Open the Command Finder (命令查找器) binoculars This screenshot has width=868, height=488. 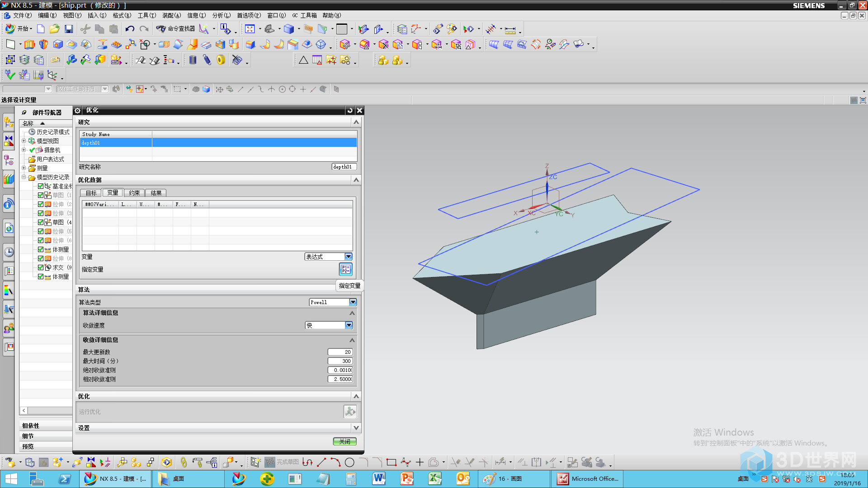coord(175,29)
